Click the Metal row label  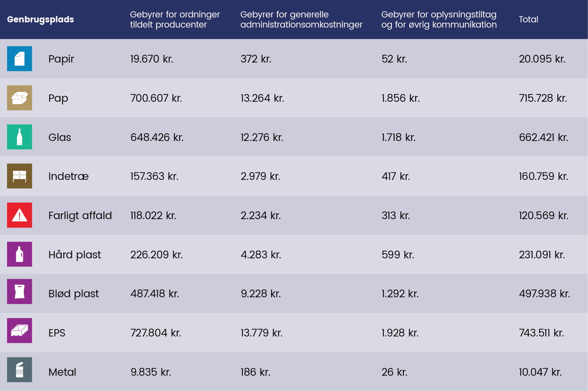tap(62, 372)
